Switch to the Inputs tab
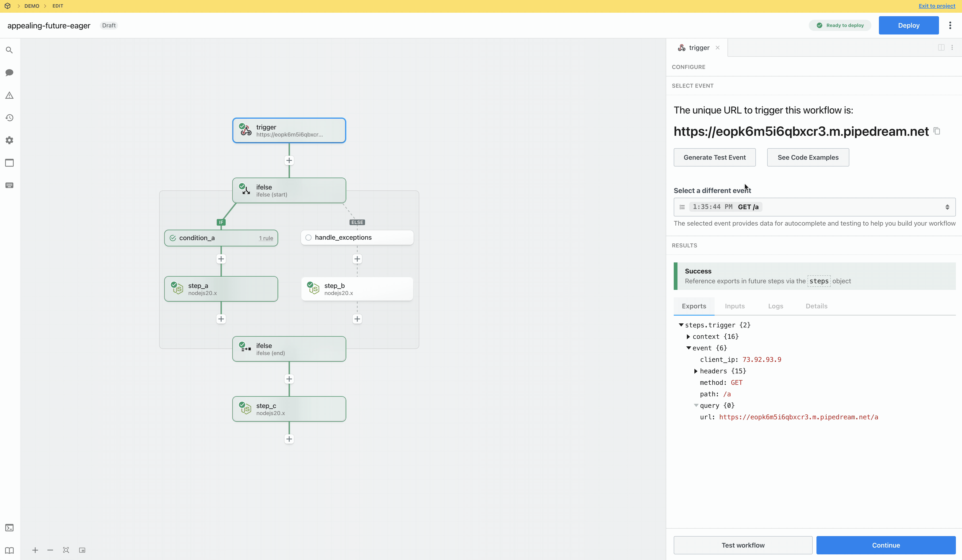Screen dimensions: 962x560 click(735, 306)
